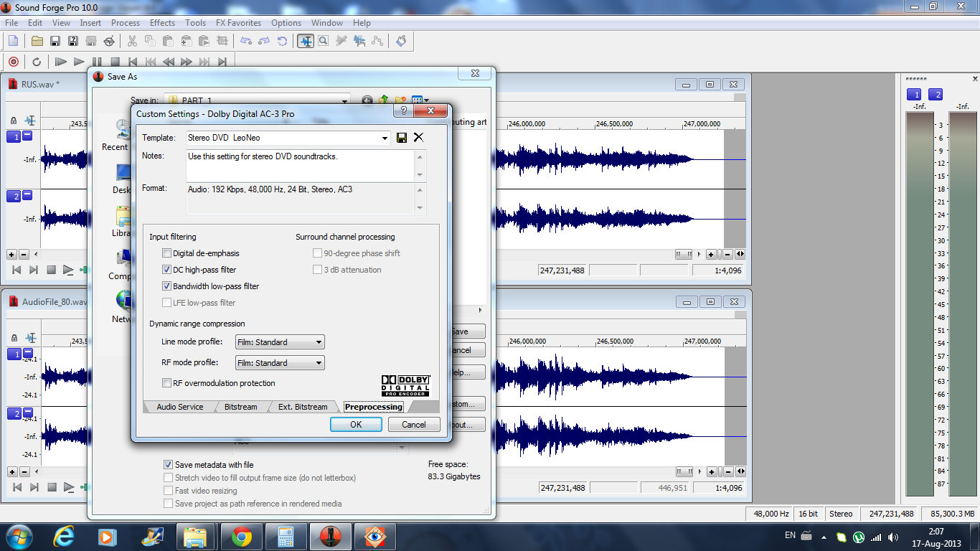Image resolution: width=980 pixels, height=551 pixels.
Task: Switch to the Audio Service tab
Action: click(x=180, y=407)
